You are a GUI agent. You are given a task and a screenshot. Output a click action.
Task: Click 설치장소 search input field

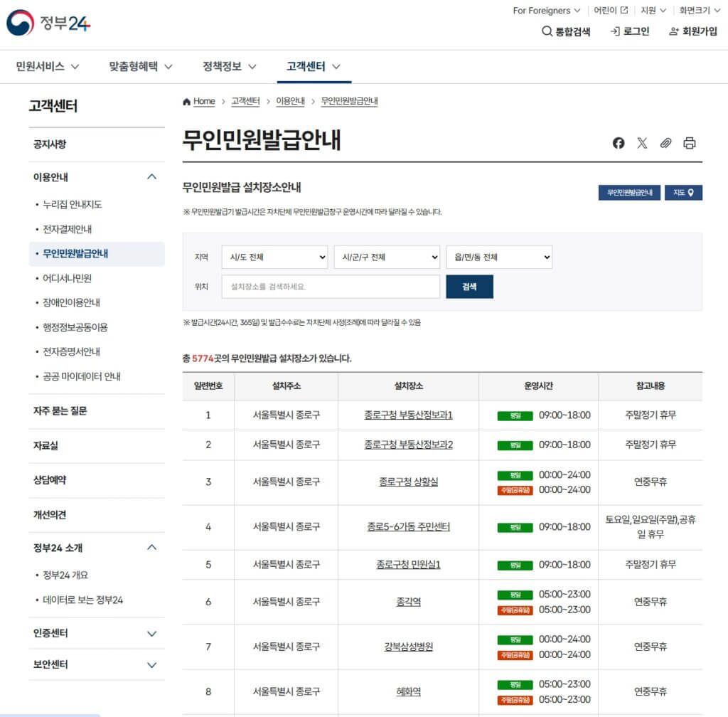[x=331, y=287]
